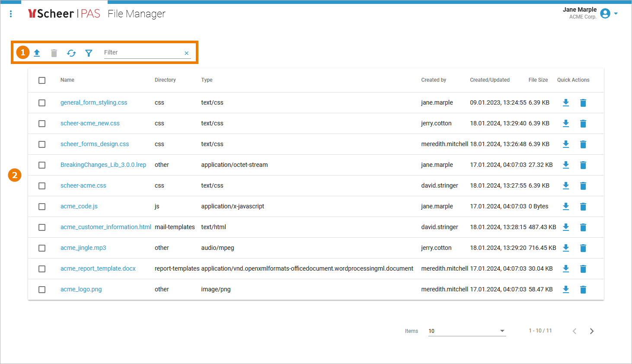The width and height of the screenshot is (632, 364).
Task: Go to next page with the right arrow
Action: (x=592, y=331)
